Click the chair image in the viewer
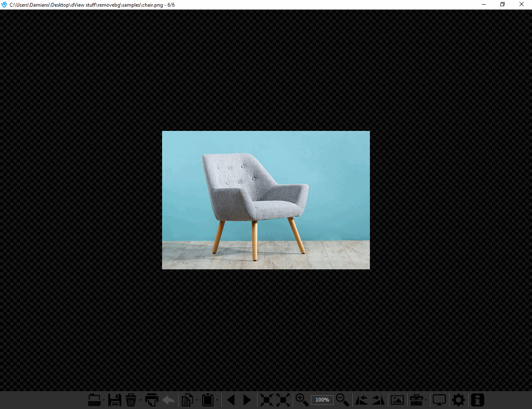 [x=266, y=200]
